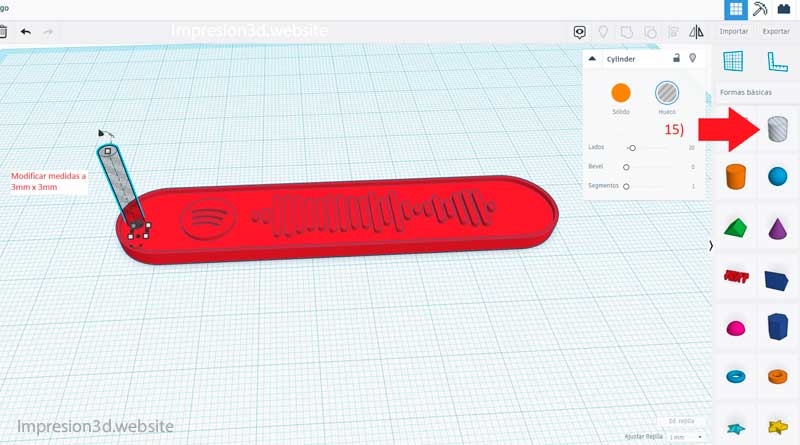Click the Importar button
Viewport: 800px width, 445px height.
[x=734, y=32]
